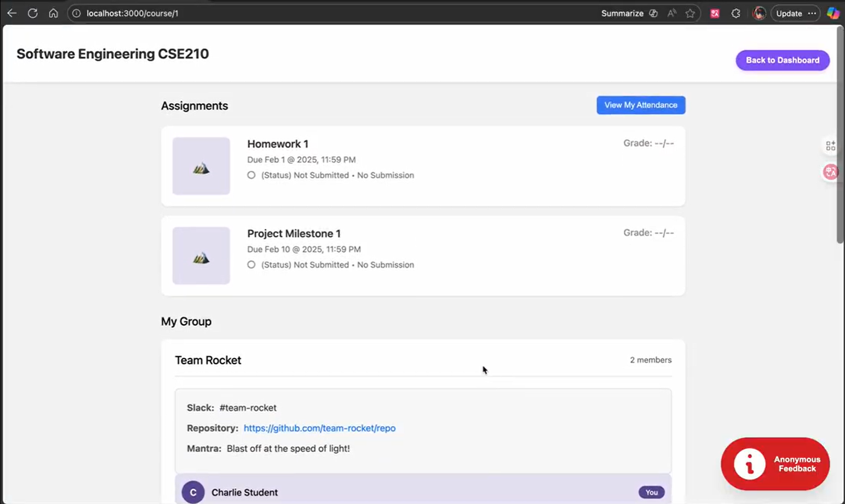This screenshot has height=504, width=845.
Task: Open the red translate icon on the right edge
Action: [830, 171]
